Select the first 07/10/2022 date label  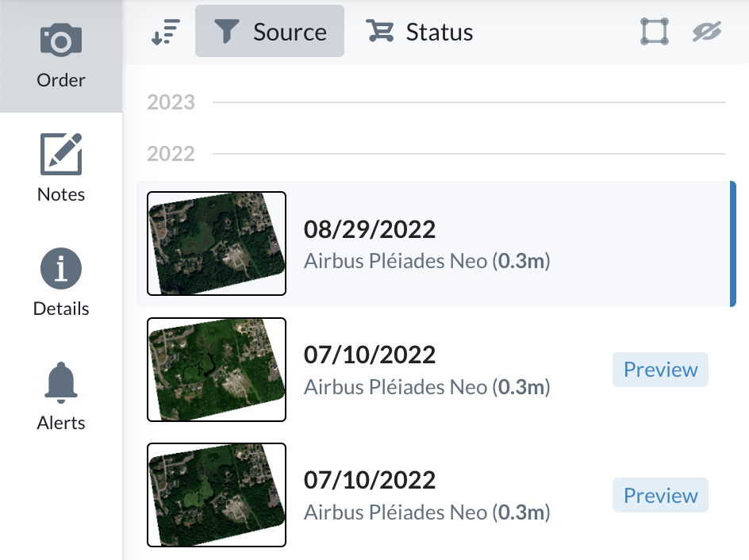click(370, 355)
